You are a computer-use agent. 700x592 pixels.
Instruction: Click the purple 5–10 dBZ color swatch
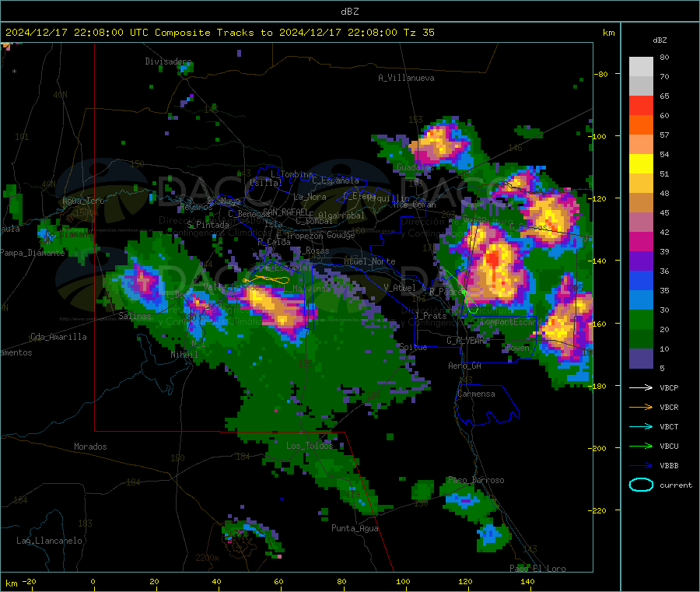(x=641, y=359)
